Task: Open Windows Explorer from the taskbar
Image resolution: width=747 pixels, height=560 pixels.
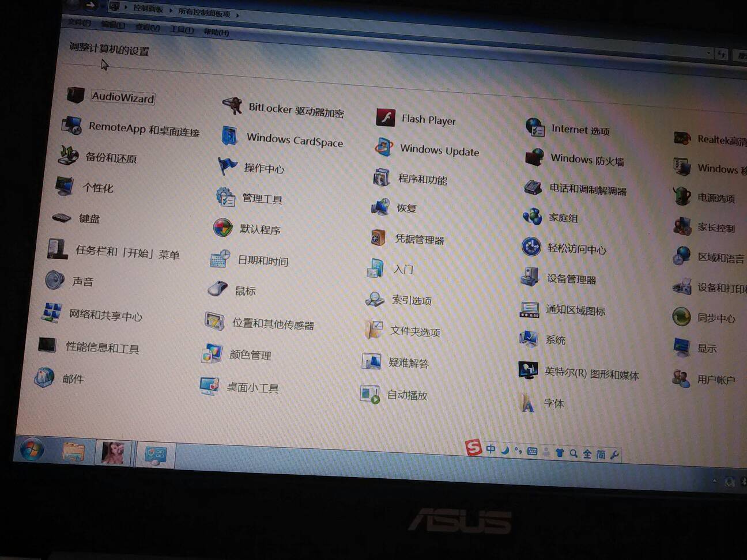Action: (x=74, y=452)
